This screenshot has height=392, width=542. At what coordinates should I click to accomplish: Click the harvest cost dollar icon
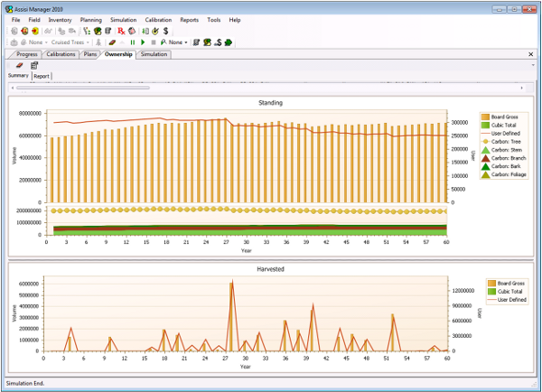pyautogui.click(x=218, y=42)
